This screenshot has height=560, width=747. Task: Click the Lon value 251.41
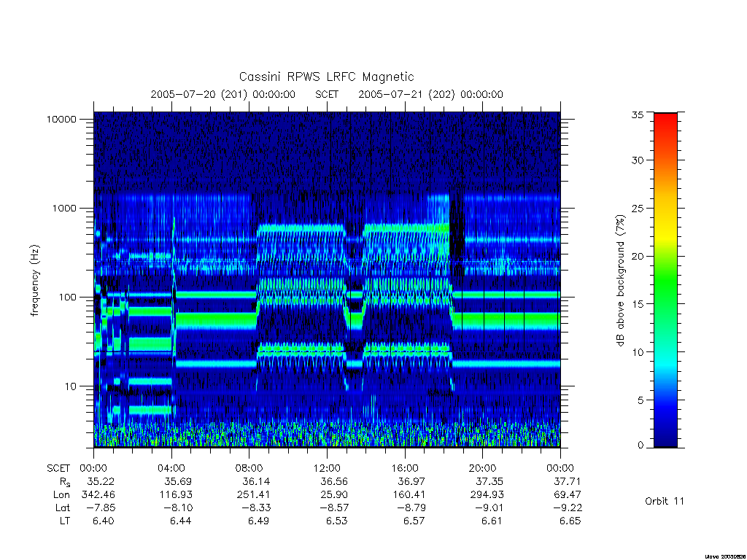point(253,495)
